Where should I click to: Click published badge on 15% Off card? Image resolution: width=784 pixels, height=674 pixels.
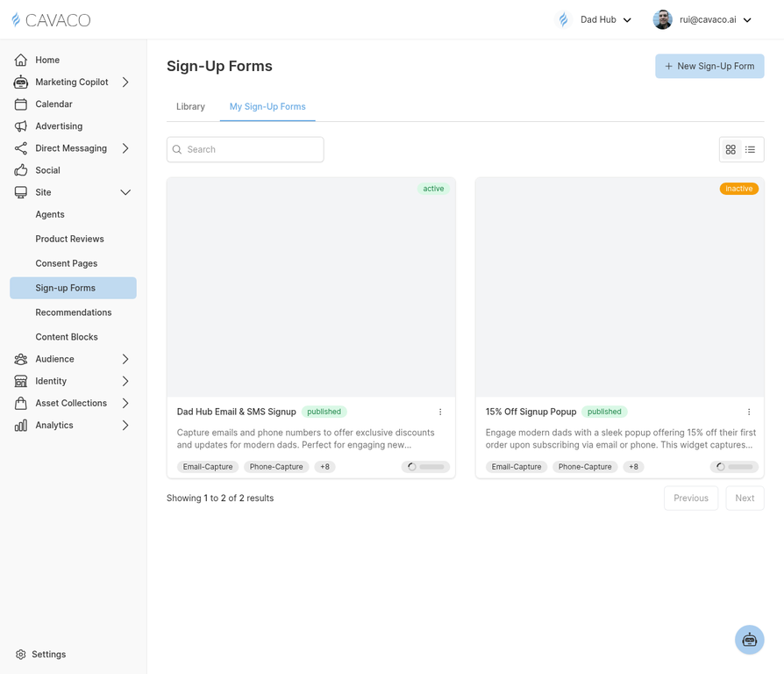pyautogui.click(x=604, y=412)
